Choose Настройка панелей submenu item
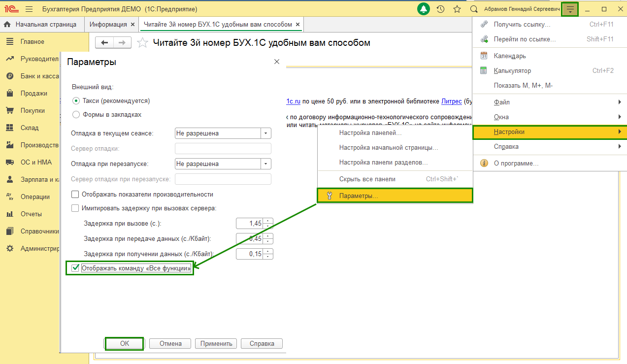 point(395,133)
